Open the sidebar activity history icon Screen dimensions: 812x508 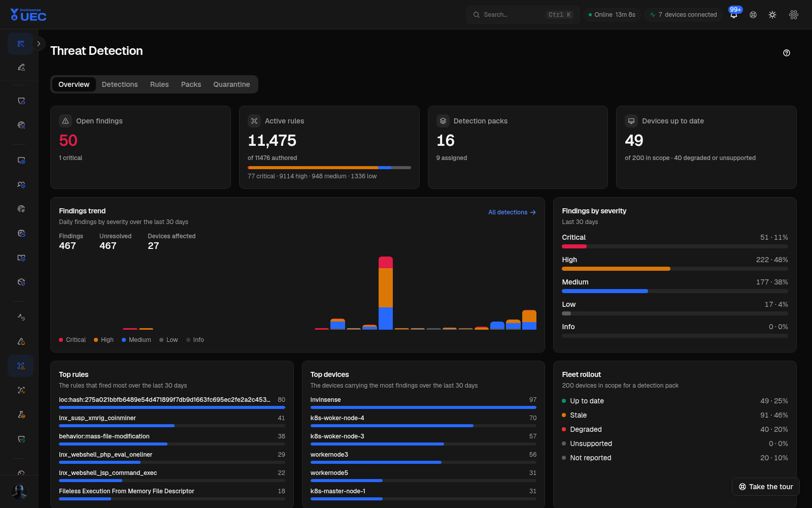pos(21,317)
